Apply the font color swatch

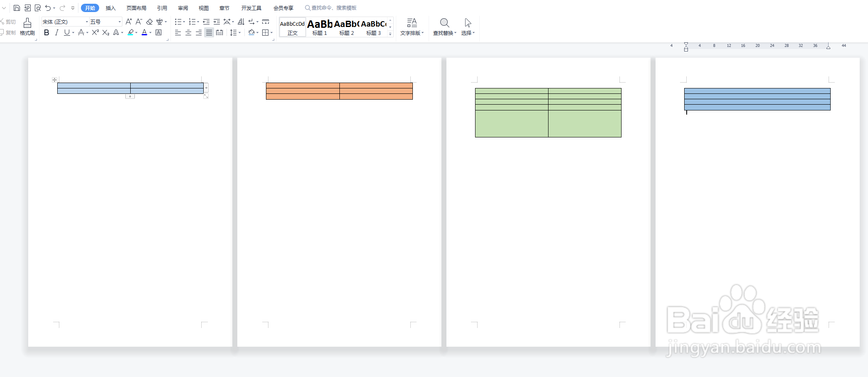click(144, 32)
